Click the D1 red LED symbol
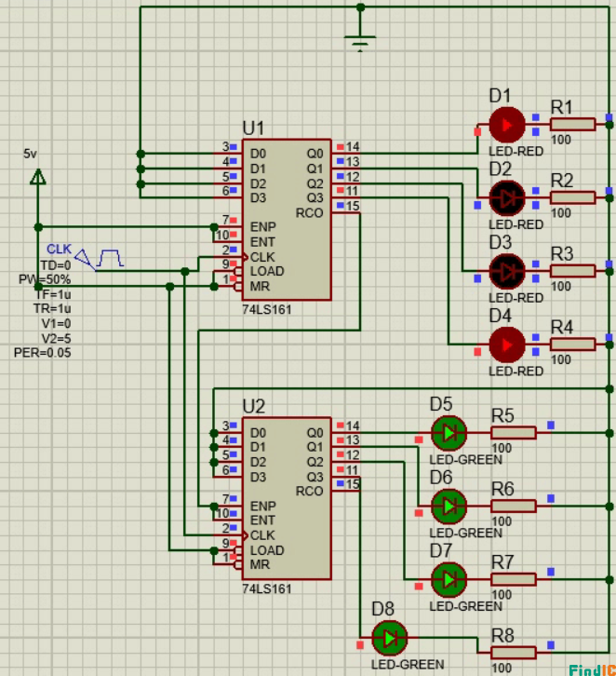616x676 pixels. click(x=507, y=124)
